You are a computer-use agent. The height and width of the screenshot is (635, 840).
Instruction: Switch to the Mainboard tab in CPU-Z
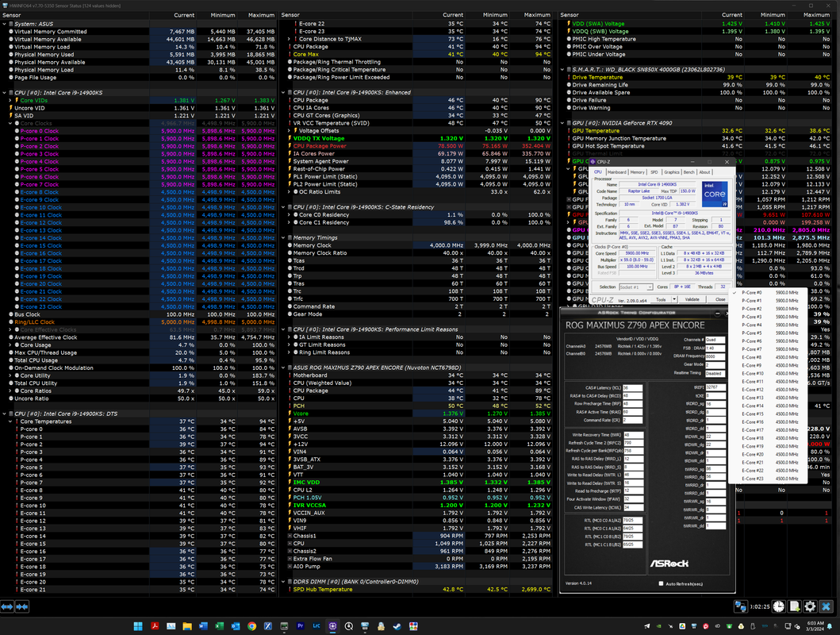616,172
